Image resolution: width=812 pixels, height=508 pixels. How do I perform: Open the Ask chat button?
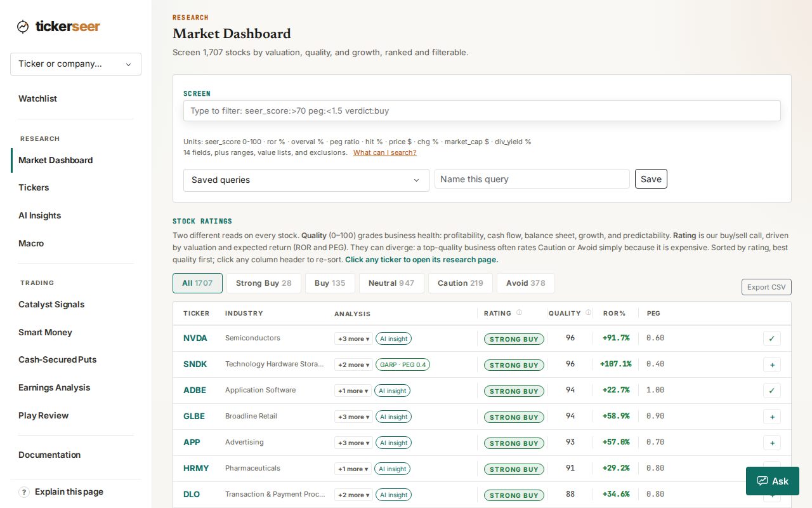773,481
